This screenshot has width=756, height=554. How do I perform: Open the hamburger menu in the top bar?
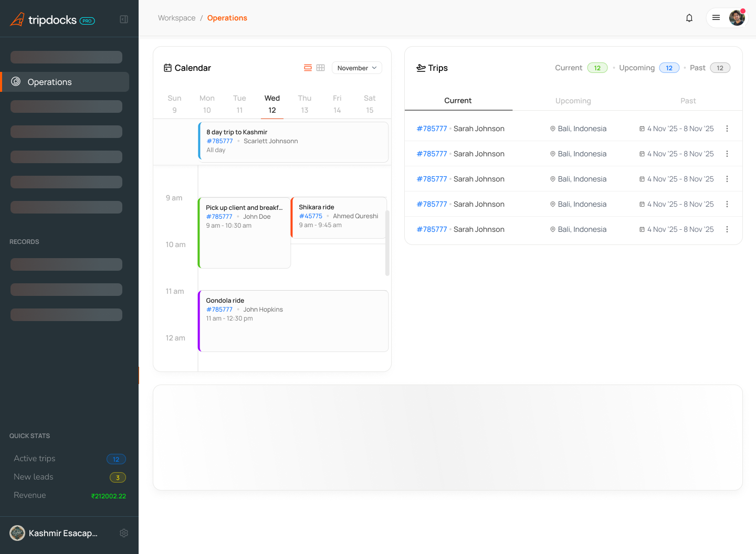pyautogui.click(x=716, y=17)
